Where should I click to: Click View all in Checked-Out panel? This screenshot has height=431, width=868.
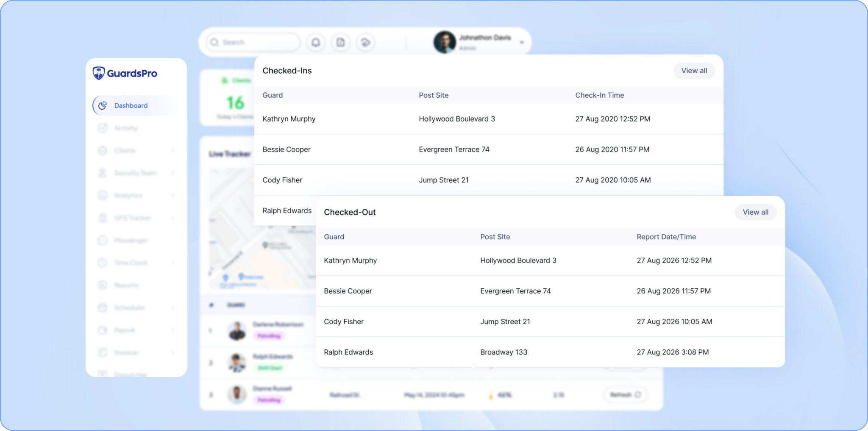tap(755, 212)
